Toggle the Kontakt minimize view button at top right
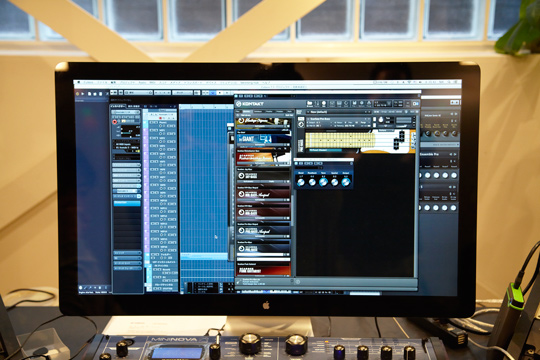The width and height of the screenshot is (540, 360). coord(415,103)
